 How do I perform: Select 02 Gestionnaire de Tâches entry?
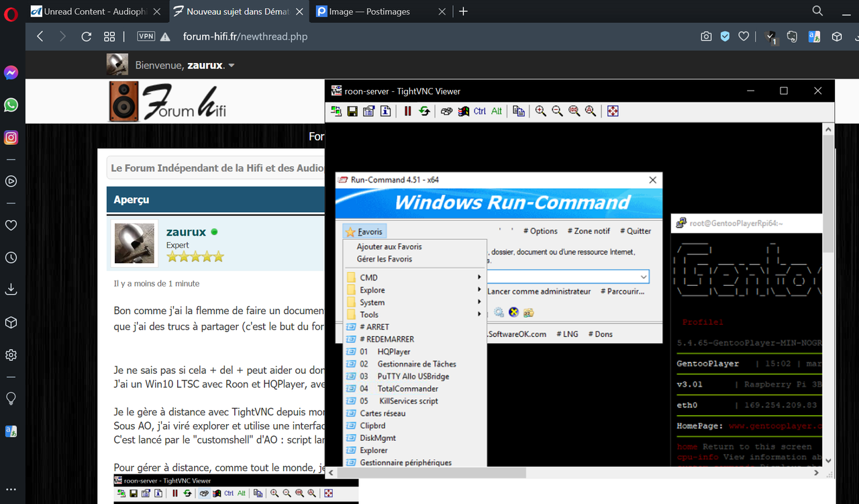414,364
